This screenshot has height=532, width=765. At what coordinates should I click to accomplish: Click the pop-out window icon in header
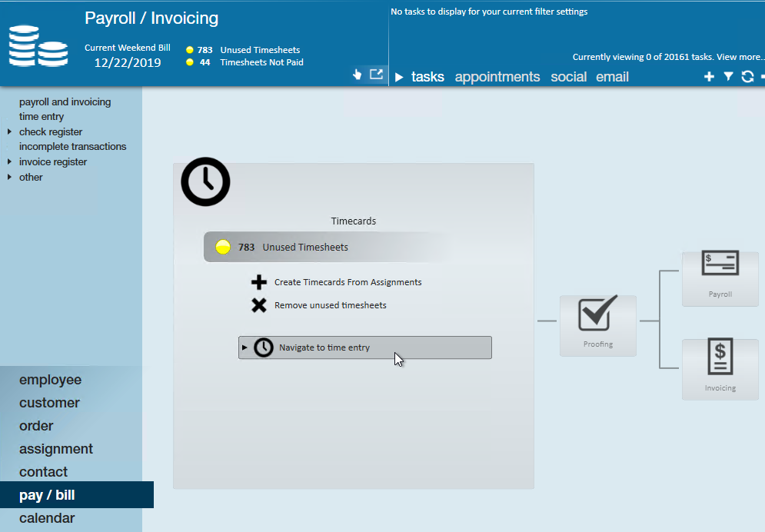(x=376, y=74)
